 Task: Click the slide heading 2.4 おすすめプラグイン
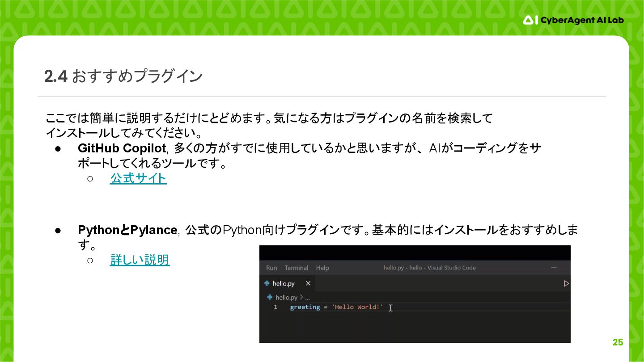click(123, 76)
